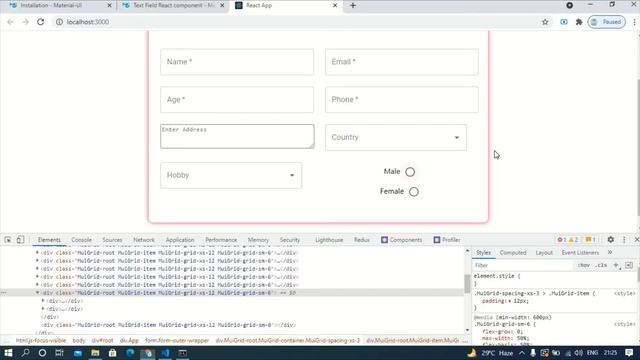Click the yellow warnings count badge
Viewport: 640px width, 360px height.
(573, 240)
